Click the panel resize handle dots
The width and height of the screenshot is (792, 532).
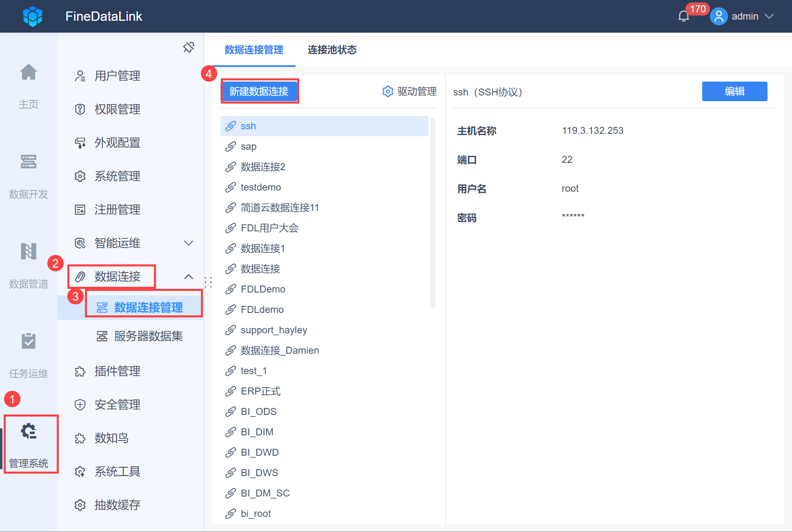point(208,282)
